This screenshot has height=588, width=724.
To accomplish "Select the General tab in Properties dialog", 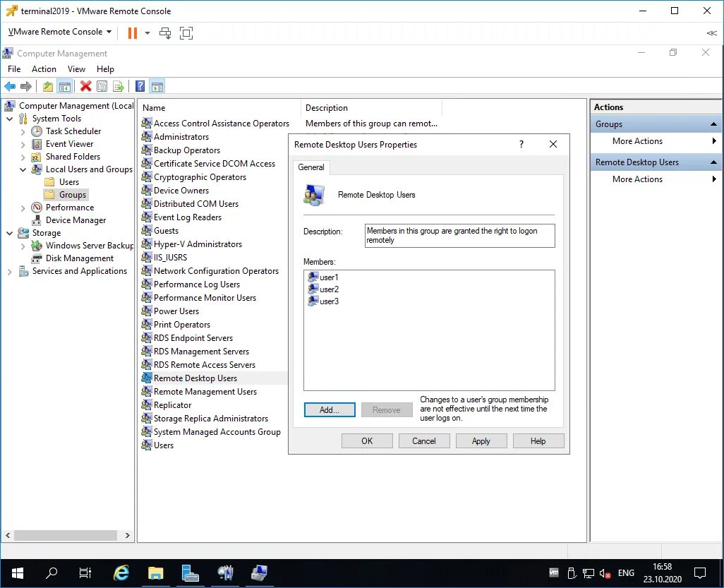I will click(x=310, y=167).
